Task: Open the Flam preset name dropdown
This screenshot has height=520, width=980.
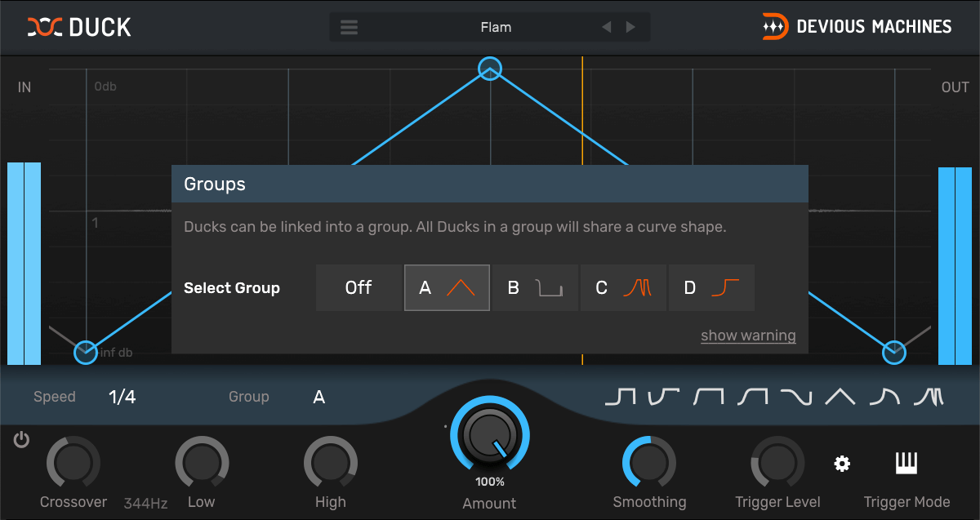Action: pos(496,27)
